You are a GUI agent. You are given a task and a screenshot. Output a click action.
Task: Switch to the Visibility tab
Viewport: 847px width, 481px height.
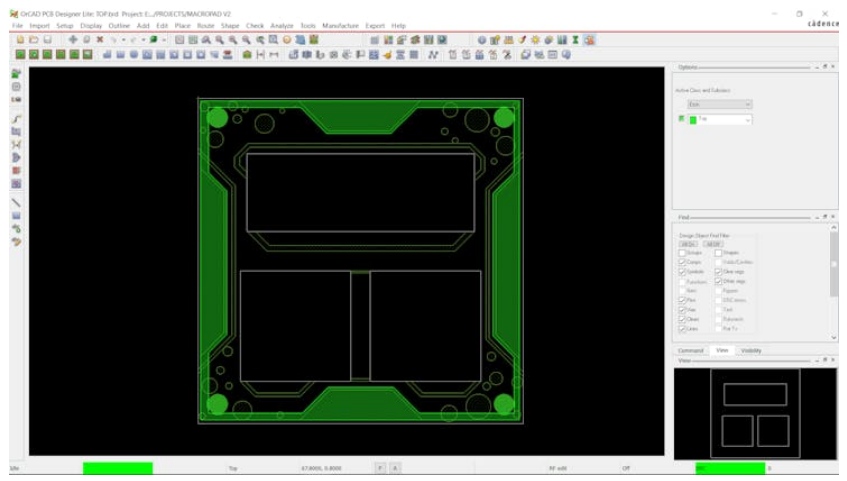coord(750,350)
